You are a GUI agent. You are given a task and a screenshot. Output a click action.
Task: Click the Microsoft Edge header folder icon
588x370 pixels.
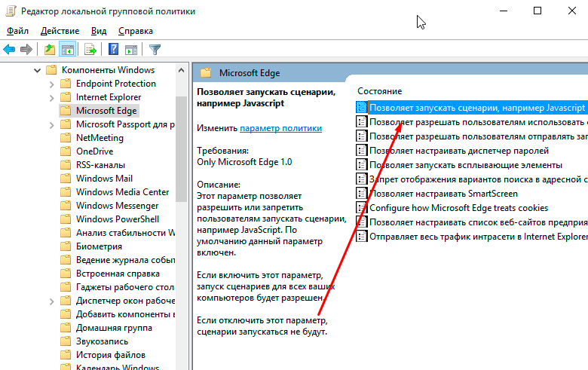click(x=206, y=73)
